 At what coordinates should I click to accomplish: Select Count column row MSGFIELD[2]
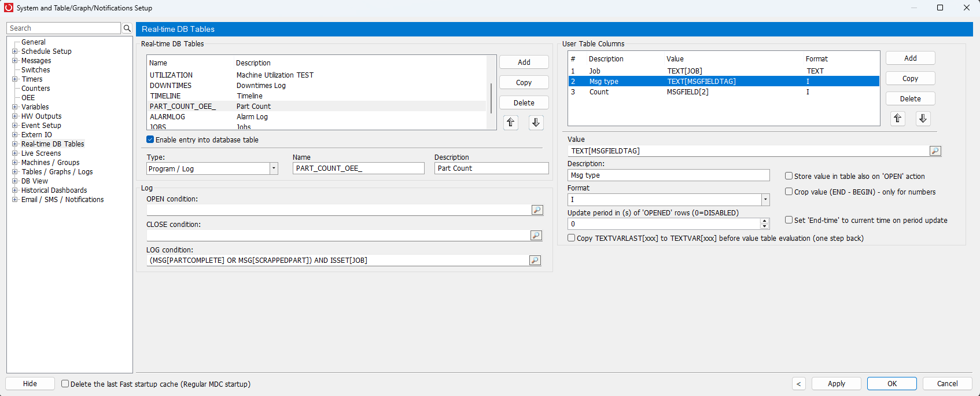click(724, 92)
